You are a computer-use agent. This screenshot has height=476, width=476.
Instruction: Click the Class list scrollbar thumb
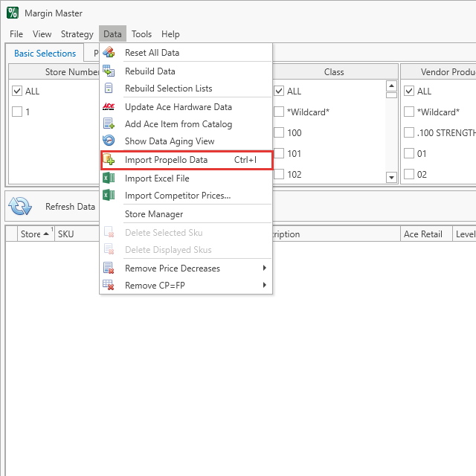tap(391, 95)
